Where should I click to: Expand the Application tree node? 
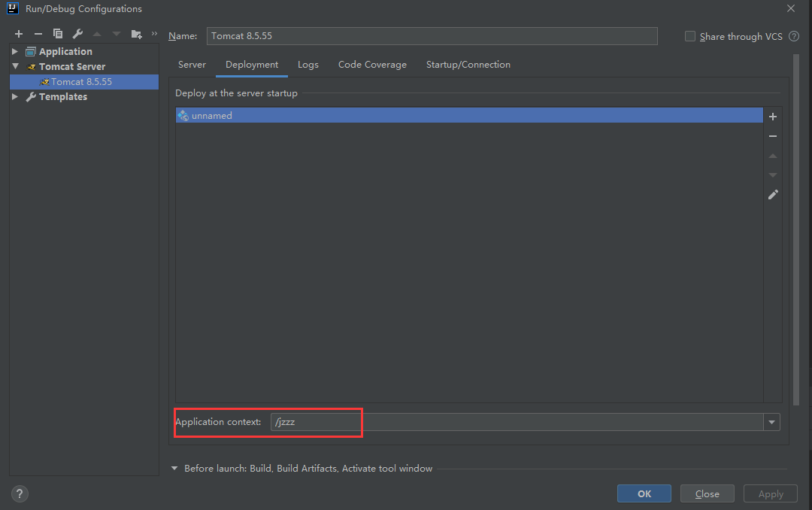(15, 51)
